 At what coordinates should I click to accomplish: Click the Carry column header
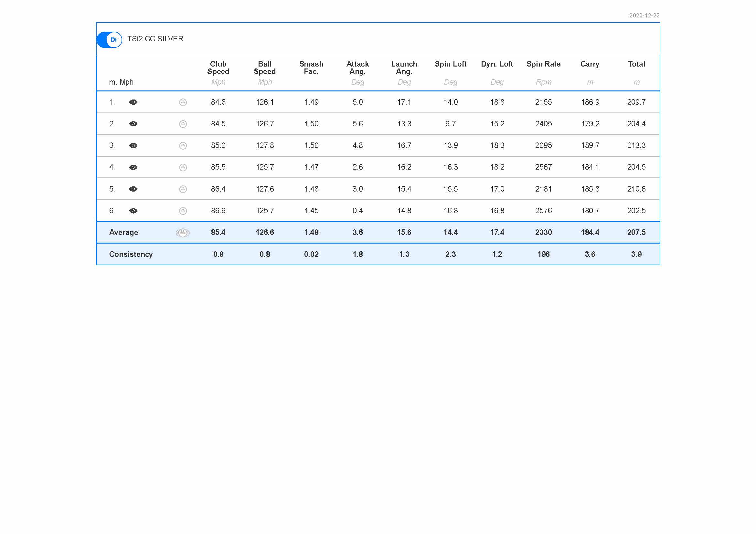point(590,64)
